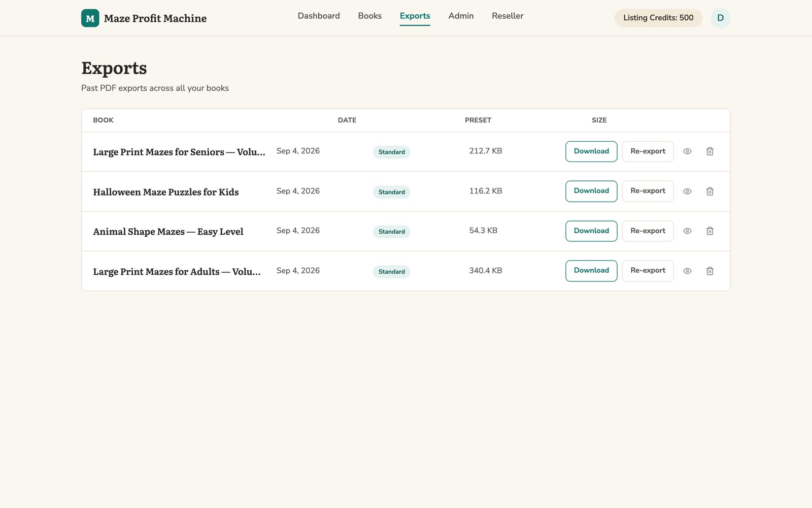Select the Exports tab
812x508 pixels.
415,16
